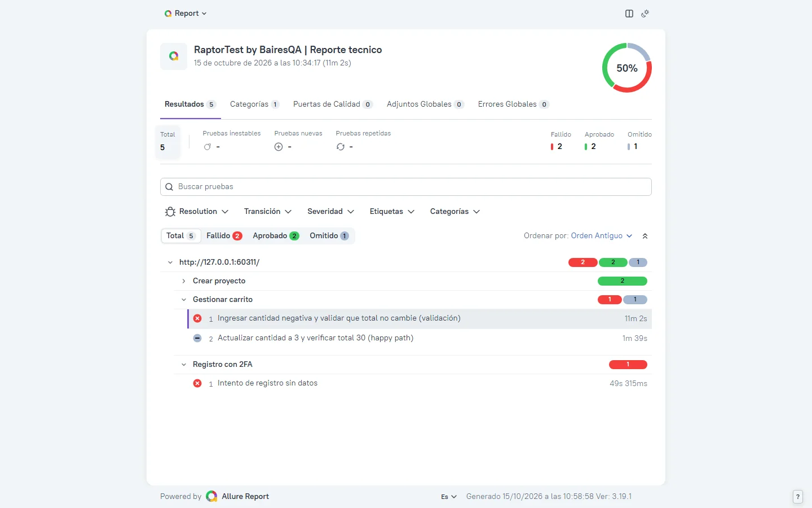Click red 2 badge on root URL row
This screenshot has height=508, width=812.
click(x=583, y=262)
